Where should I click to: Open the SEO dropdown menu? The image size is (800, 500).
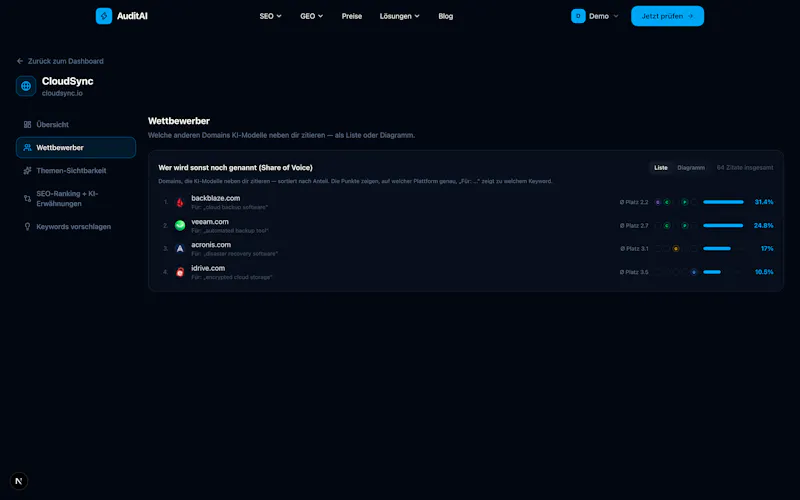pos(270,16)
